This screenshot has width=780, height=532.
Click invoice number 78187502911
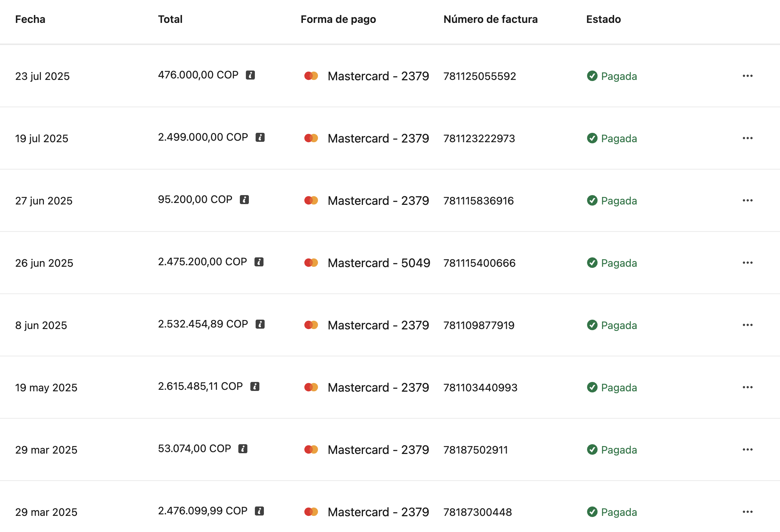click(x=475, y=450)
